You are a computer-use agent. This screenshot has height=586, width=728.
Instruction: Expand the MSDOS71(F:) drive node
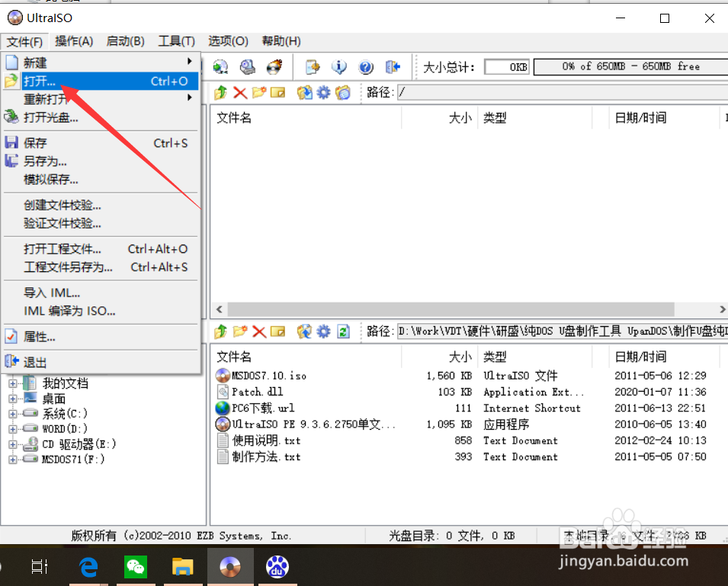click(13, 460)
